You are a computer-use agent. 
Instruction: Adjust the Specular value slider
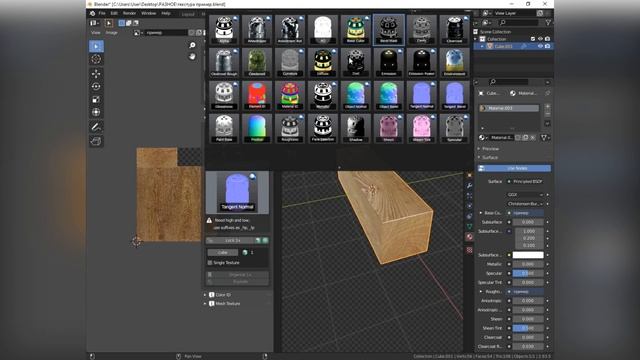click(528, 273)
